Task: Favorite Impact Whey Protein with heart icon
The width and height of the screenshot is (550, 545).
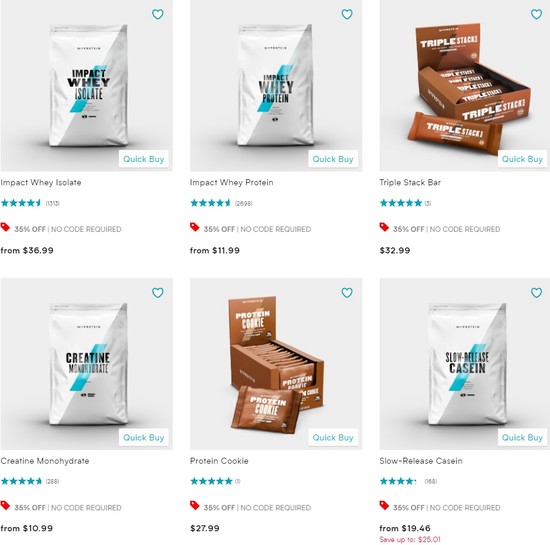Action: (347, 14)
